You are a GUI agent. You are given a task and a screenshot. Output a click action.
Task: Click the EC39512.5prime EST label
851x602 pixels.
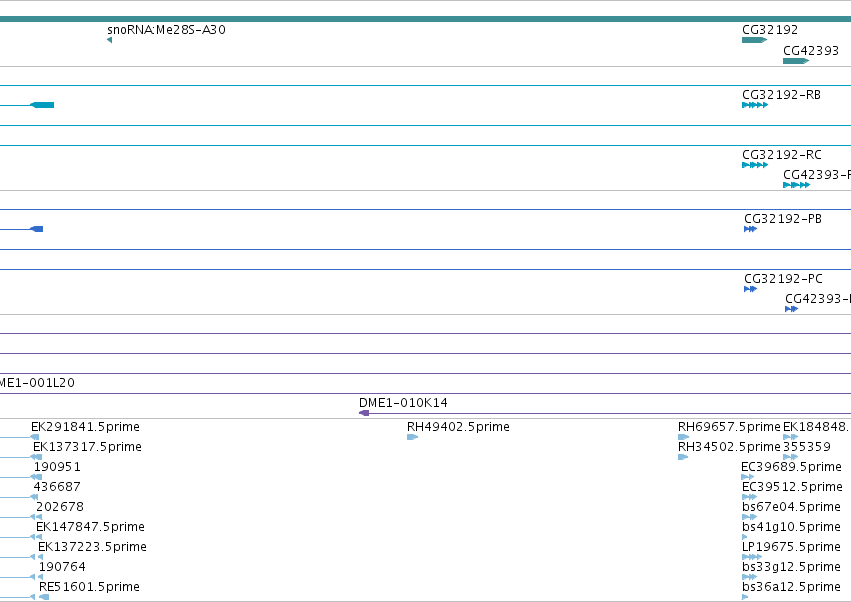[792, 487]
